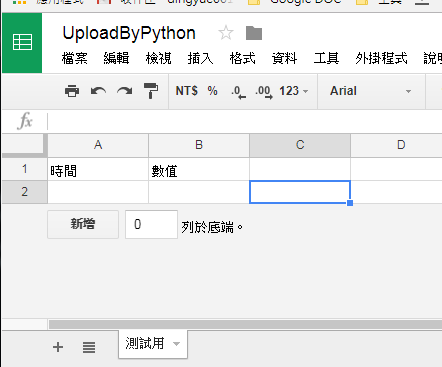Open the 格式 menu

coord(242,58)
